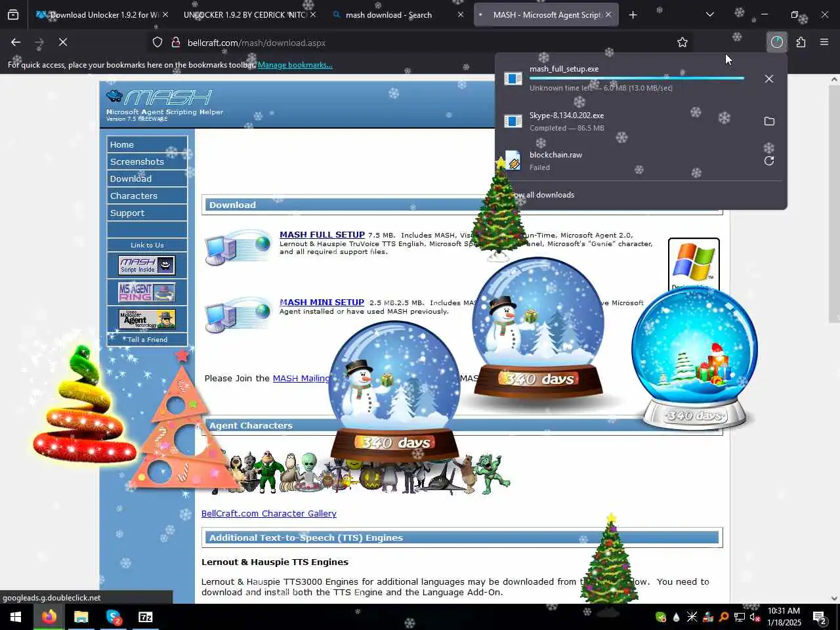Download MASH FULL SETUP
This screenshot has width=840, height=630.
322,234
